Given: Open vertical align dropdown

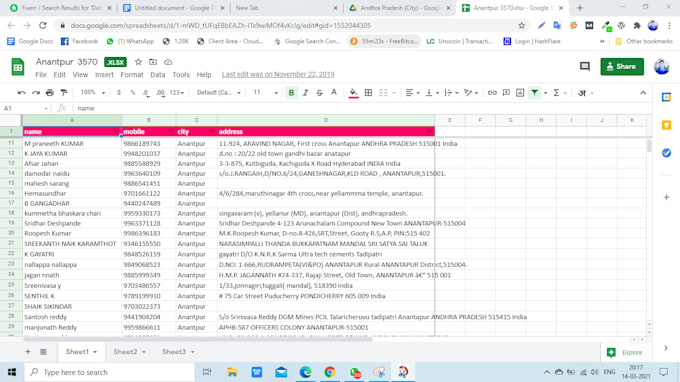Looking at the screenshot, I should [432, 93].
